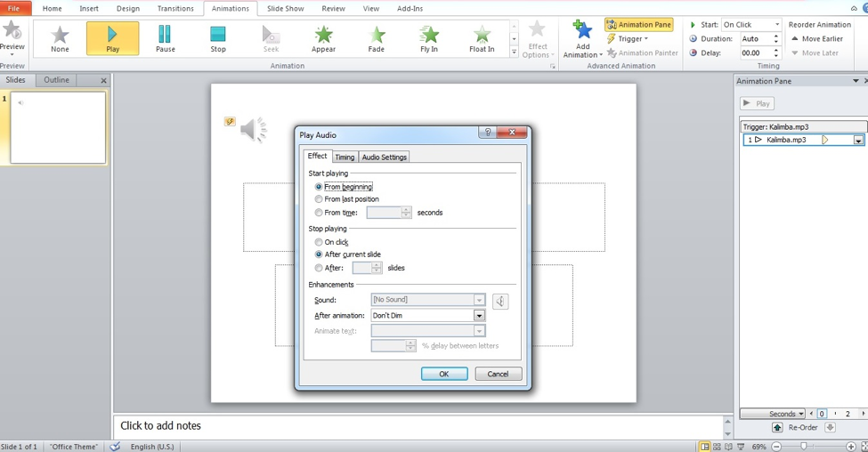This screenshot has width=868, height=452.
Task: Open Reading view from status bar
Action: click(x=728, y=447)
